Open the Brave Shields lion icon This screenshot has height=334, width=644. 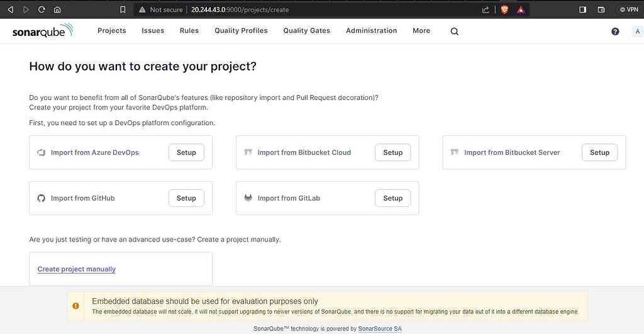tap(504, 9)
